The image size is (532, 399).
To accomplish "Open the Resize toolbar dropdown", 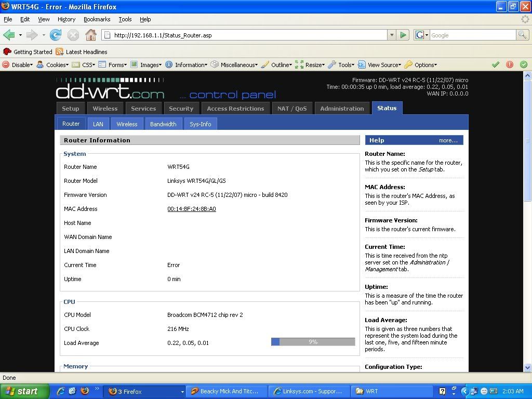I will pos(310,65).
